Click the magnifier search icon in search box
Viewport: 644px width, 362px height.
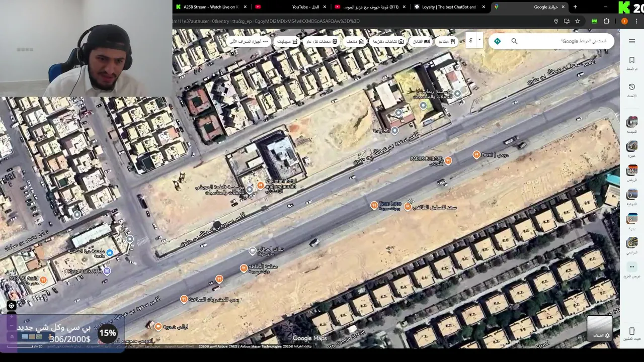[x=514, y=41]
